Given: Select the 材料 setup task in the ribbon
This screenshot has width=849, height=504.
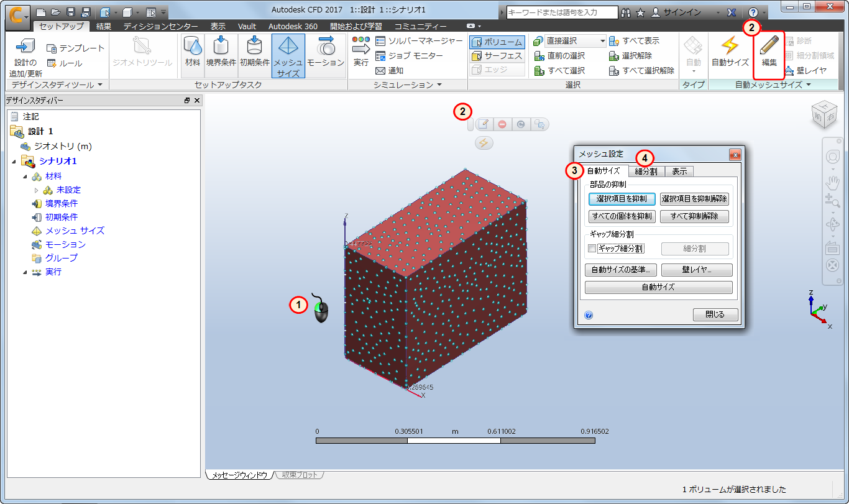Looking at the screenshot, I should [x=193, y=55].
